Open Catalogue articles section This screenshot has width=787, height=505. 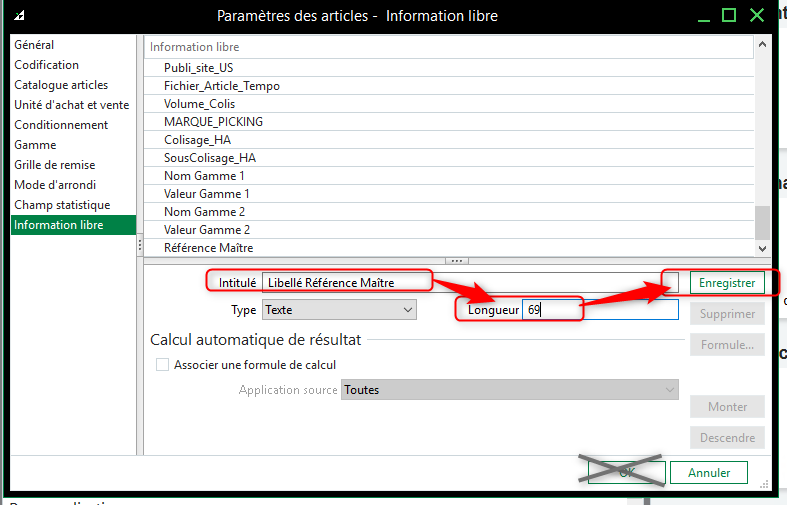[73, 85]
